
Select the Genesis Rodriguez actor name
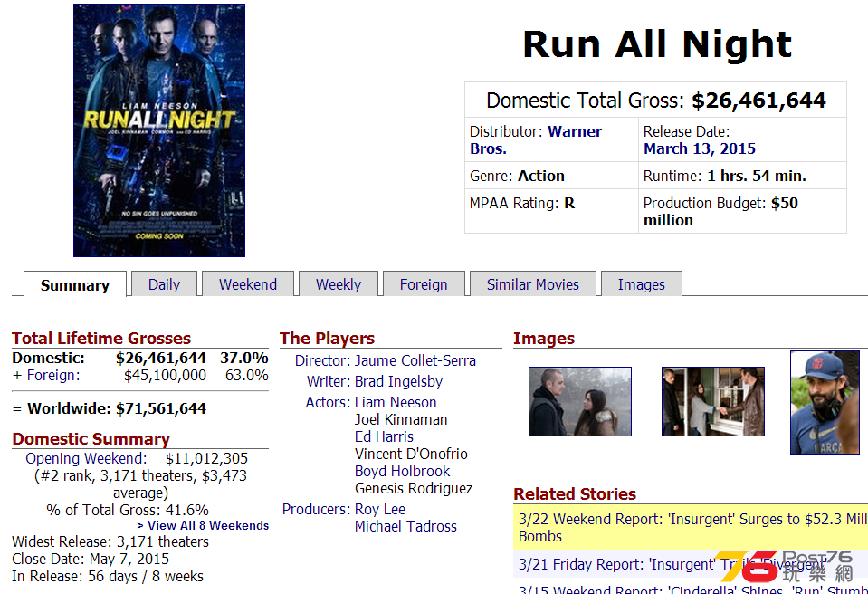tap(414, 488)
